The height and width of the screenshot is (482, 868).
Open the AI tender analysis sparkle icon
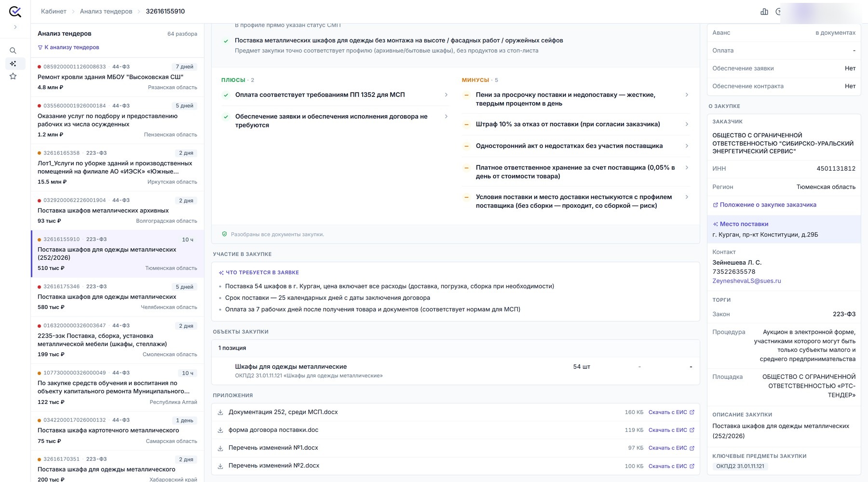(13, 64)
